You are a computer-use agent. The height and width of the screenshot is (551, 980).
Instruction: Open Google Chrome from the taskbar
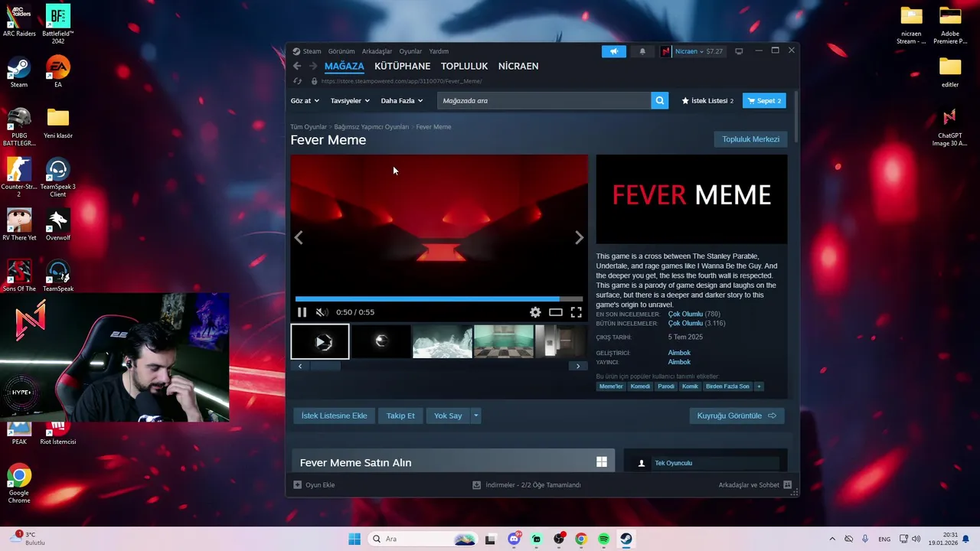tap(581, 539)
